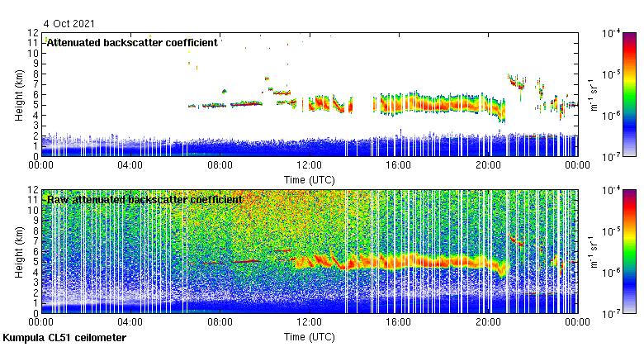The width and height of the screenshot is (644, 347).
Task: Click the top plot's 'Height (km)' axis label
Action: tap(17, 94)
